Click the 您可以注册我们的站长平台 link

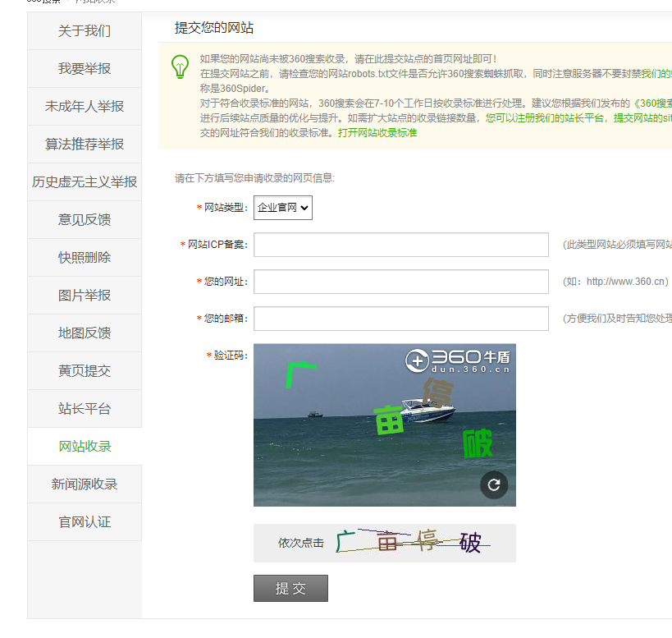tap(545, 118)
